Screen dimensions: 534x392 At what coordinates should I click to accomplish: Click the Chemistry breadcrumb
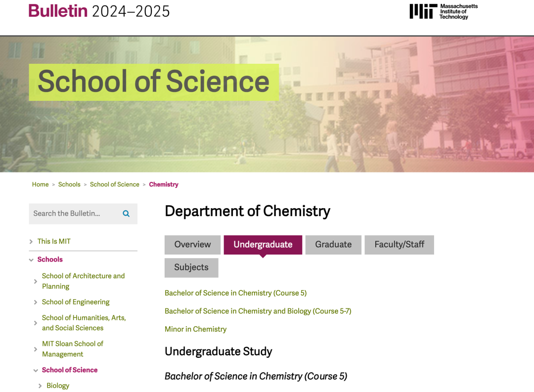(164, 184)
